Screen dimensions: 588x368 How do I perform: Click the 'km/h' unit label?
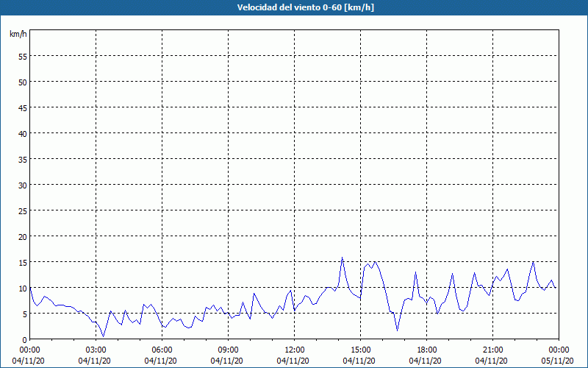[x=18, y=34]
